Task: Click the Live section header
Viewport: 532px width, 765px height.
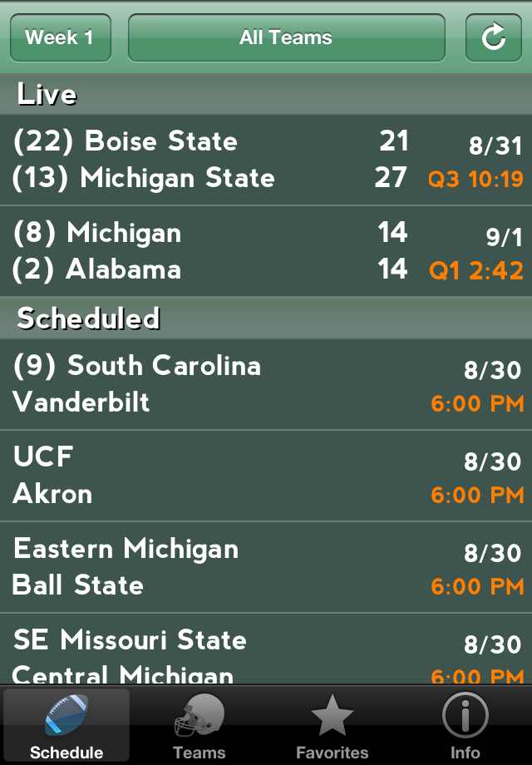Action: [266, 94]
